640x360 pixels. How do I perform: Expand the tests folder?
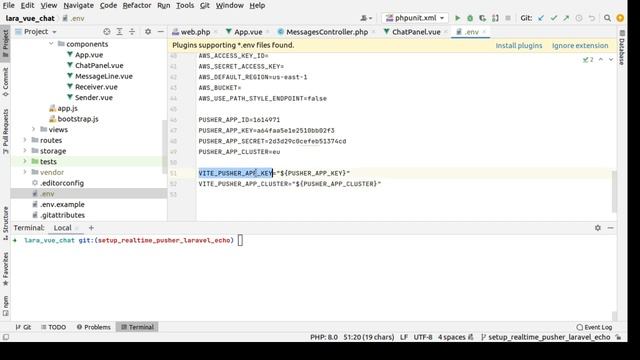25,161
